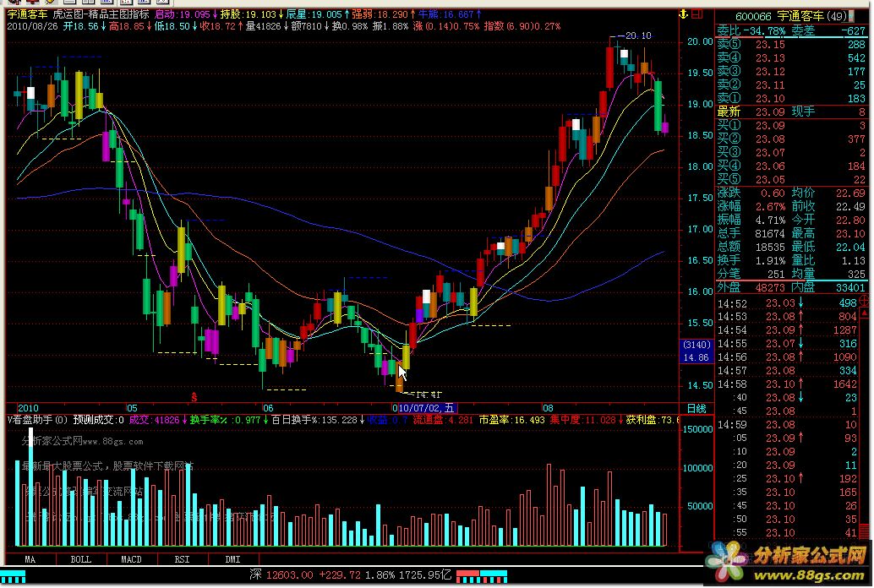874x588 pixels.
Task: Click the 最高 23.10 value
Action: point(829,233)
